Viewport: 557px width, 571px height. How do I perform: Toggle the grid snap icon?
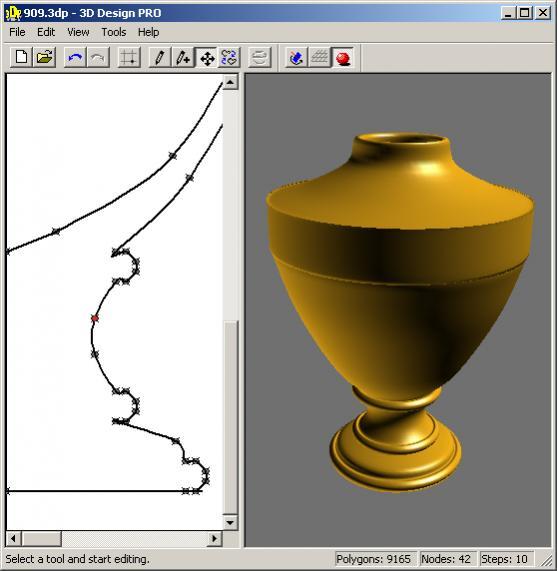(129, 58)
